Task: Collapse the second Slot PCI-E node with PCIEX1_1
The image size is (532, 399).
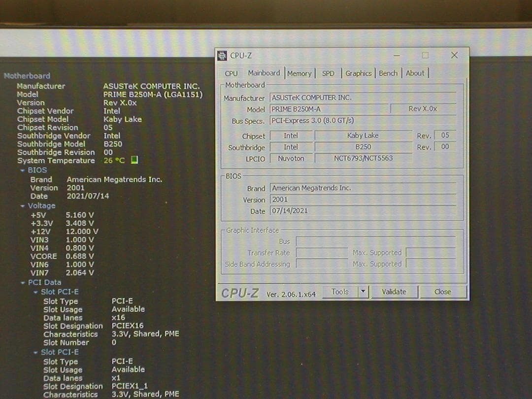Action: pos(35,353)
